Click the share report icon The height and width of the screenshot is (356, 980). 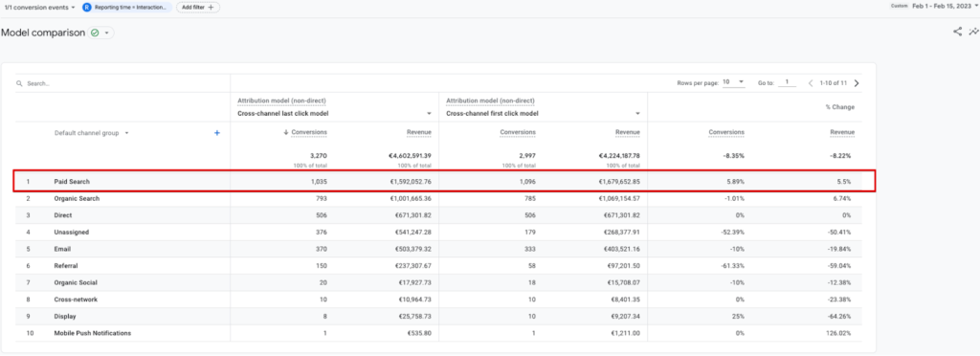957,32
